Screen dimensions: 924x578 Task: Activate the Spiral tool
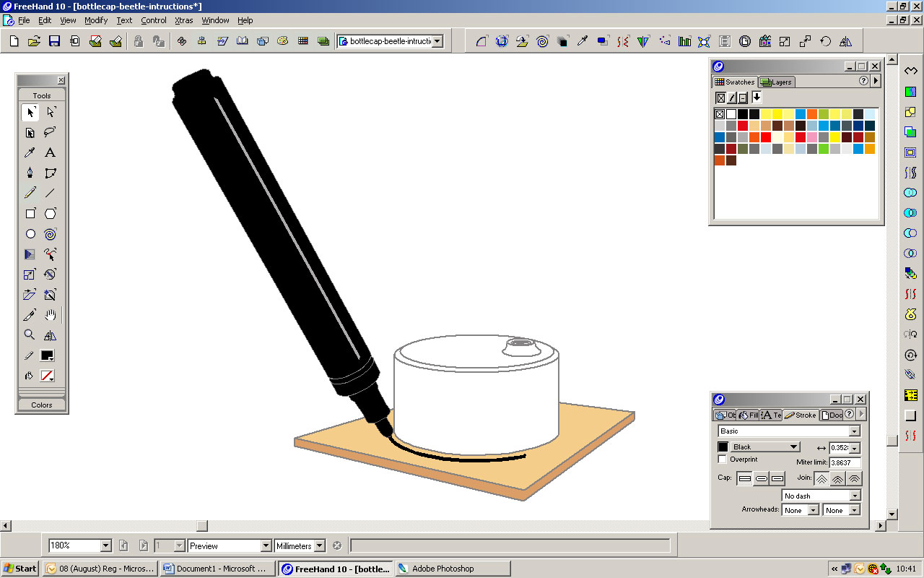point(49,233)
